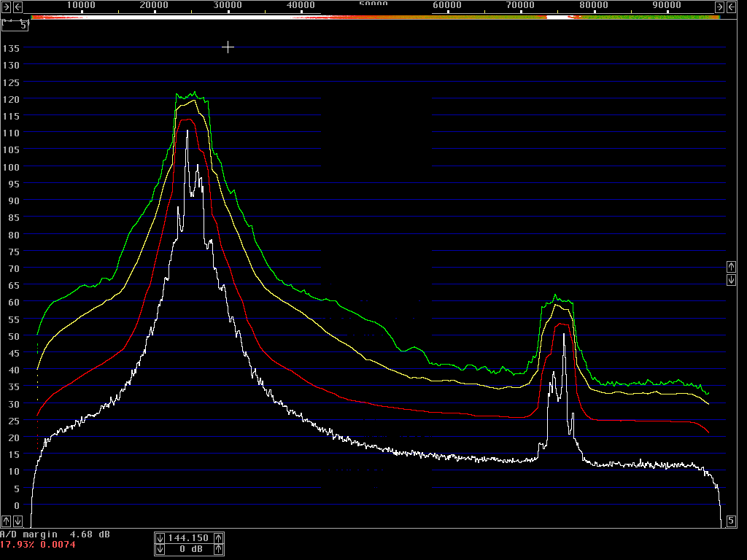Lower the 0 dB gain with its down arrow
Viewport: 747px width, 560px height.
coord(160,549)
